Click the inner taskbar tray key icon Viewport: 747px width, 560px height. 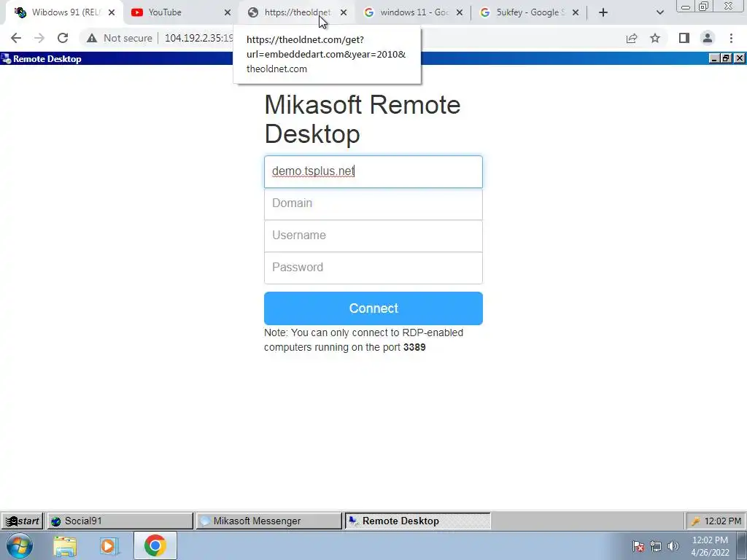[695, 521]
